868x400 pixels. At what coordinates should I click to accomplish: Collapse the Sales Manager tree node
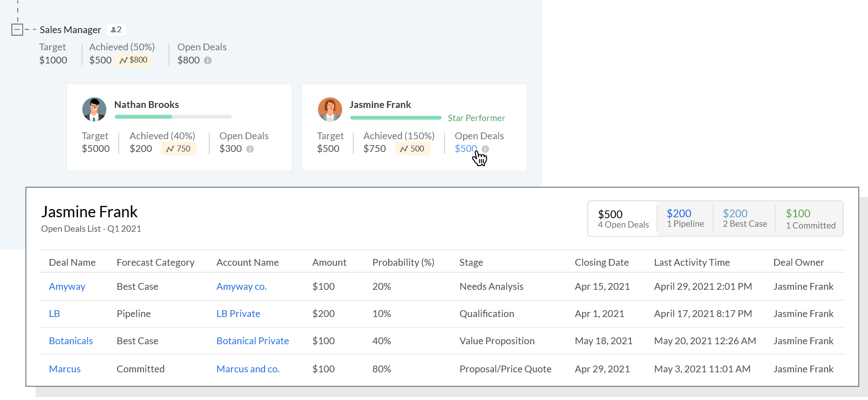pyautogui.click(x=17, y=30)
